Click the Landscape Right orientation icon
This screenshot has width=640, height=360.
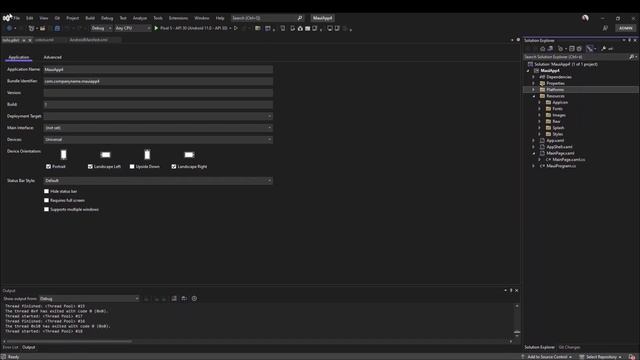pos(189,155)
